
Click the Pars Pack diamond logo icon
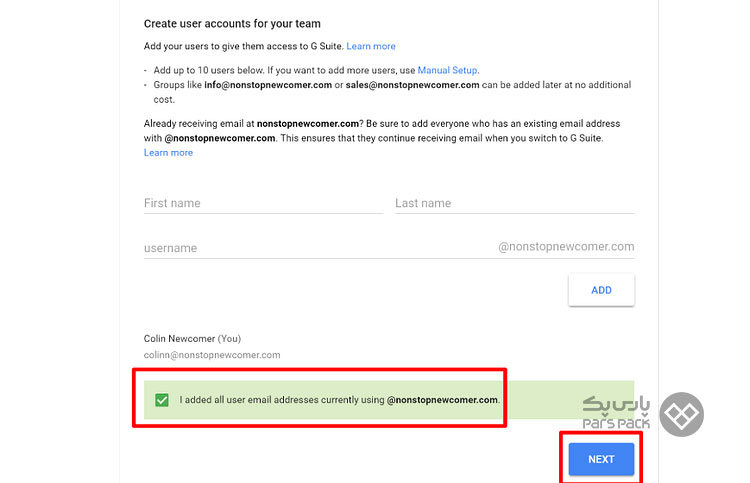pos(681,414)
